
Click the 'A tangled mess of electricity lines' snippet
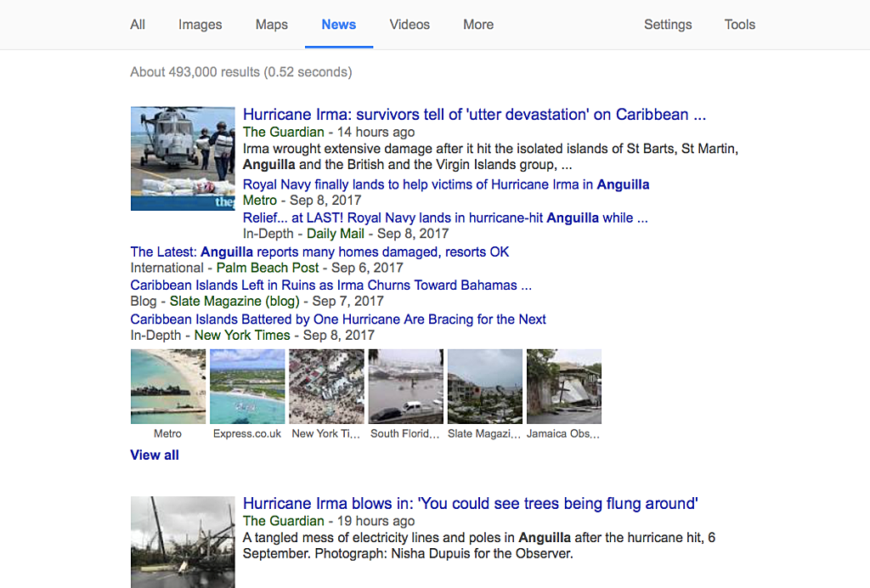[479, 546]
